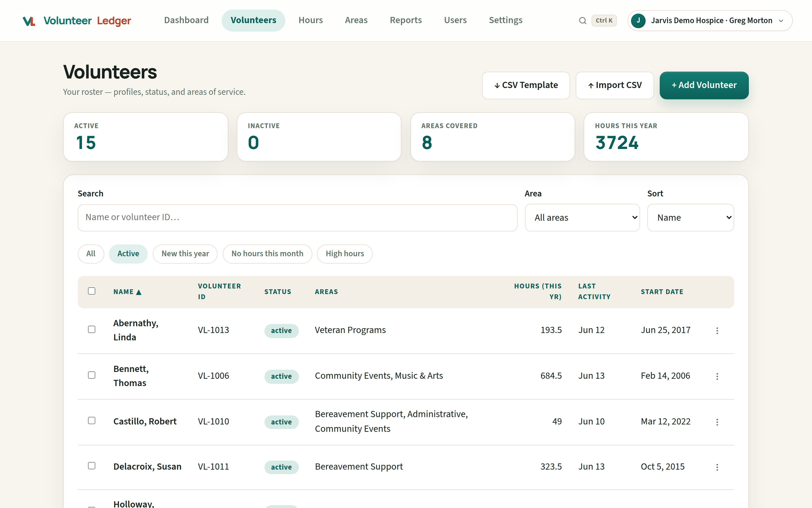This screenshot has height=508, width=812.
Task: Filter by New this year
Action: (x=185, y=254)
